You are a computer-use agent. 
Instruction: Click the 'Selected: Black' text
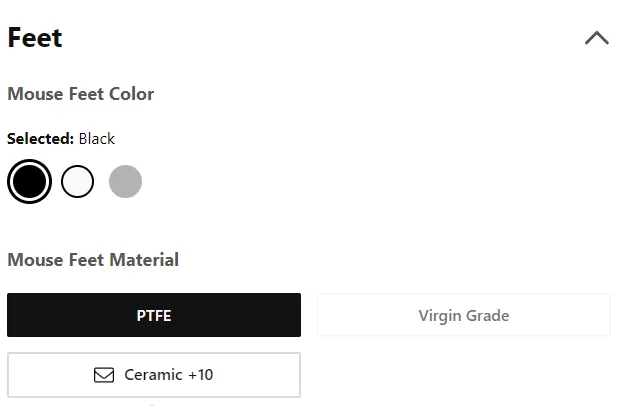pyautogui.click(x=61, y=139)
